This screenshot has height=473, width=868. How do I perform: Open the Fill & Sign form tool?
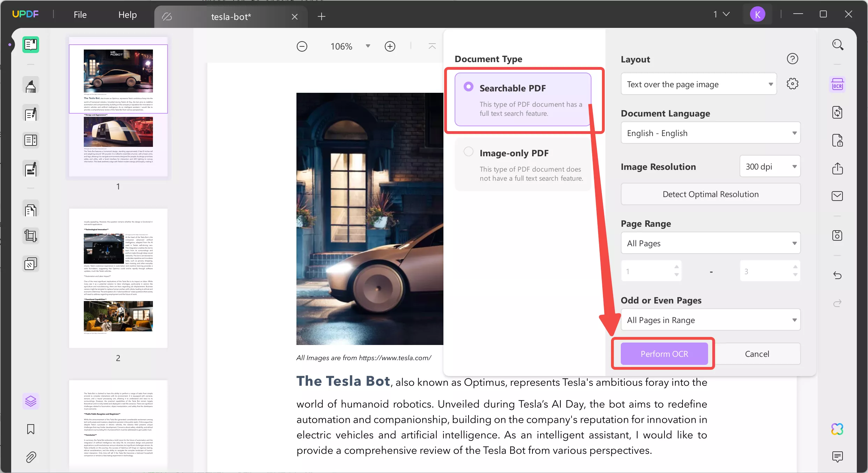(31, 169)
